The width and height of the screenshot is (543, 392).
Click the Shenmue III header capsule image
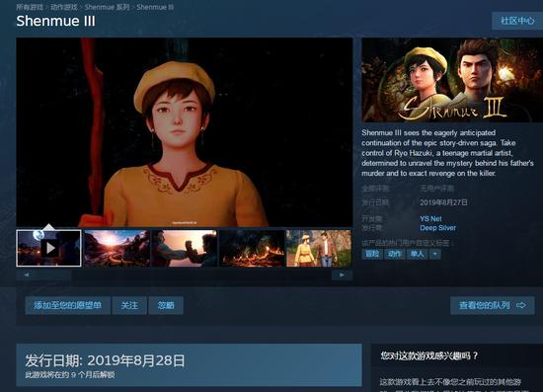pyautogui.click(x=452, y=80)
